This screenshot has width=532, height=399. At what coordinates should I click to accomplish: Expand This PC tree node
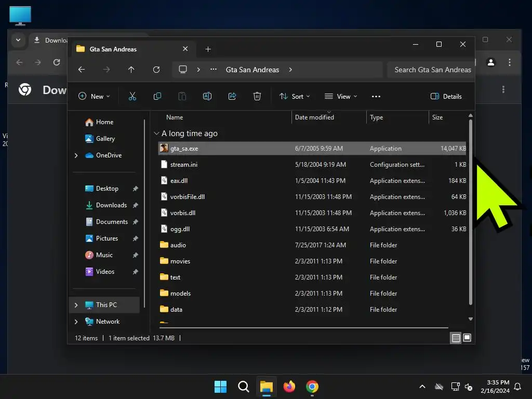76,305
